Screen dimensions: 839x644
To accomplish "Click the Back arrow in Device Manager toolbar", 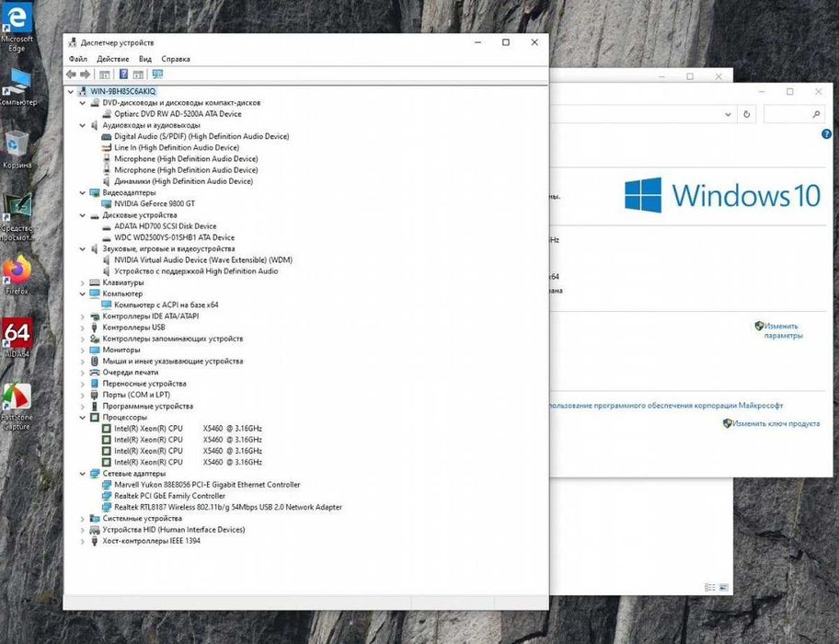I will tap(71, 75).
